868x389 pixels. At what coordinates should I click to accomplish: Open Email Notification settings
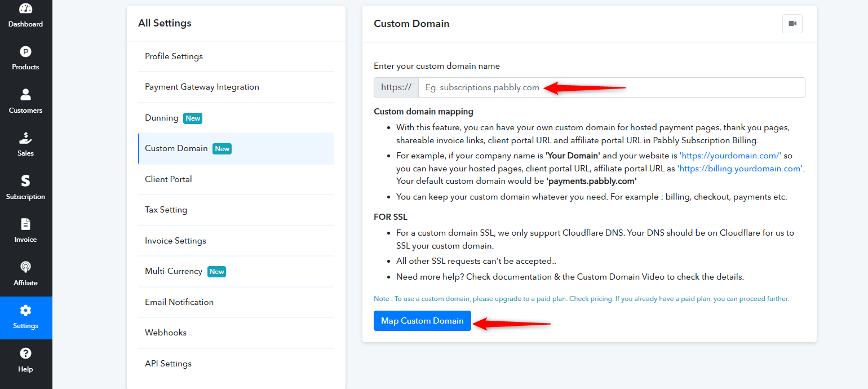(x=236, y=302)
